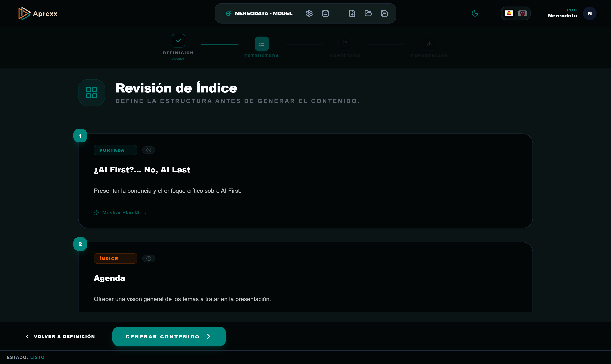Open the ÍNDICE slide type tag
Screen dimensions: 611x364
coord(115,259)
